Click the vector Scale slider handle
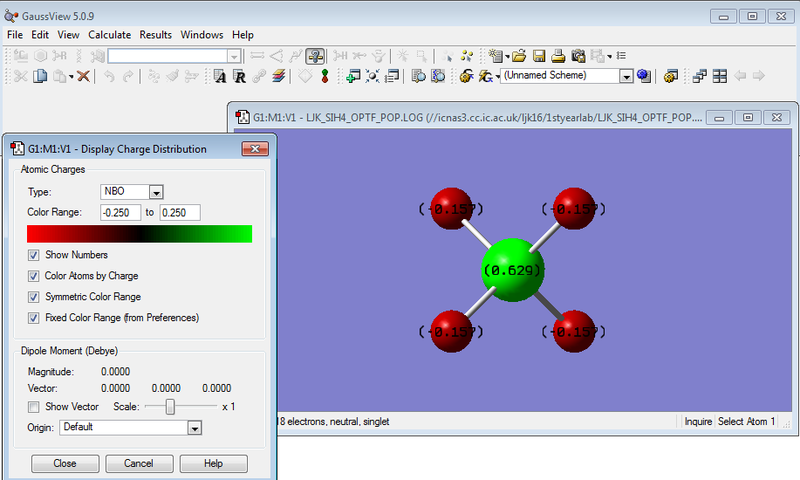Screen dimensions: 800x480 170,407
